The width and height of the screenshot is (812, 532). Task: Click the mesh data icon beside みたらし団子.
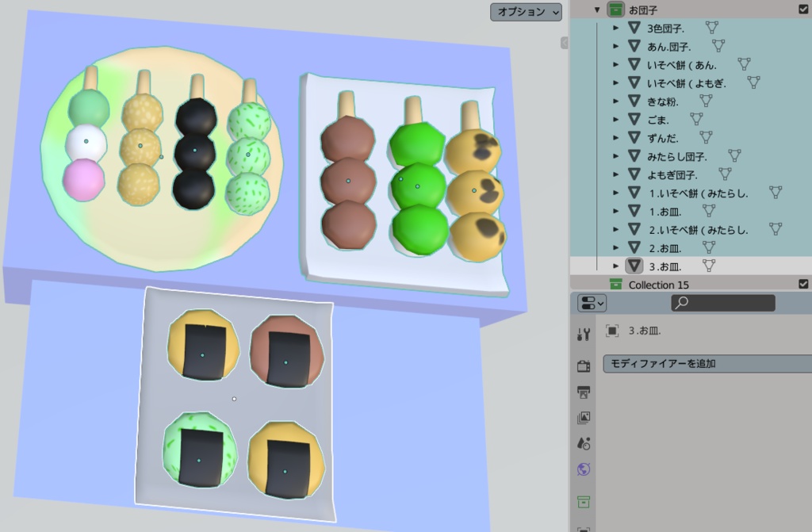point(734,156)
